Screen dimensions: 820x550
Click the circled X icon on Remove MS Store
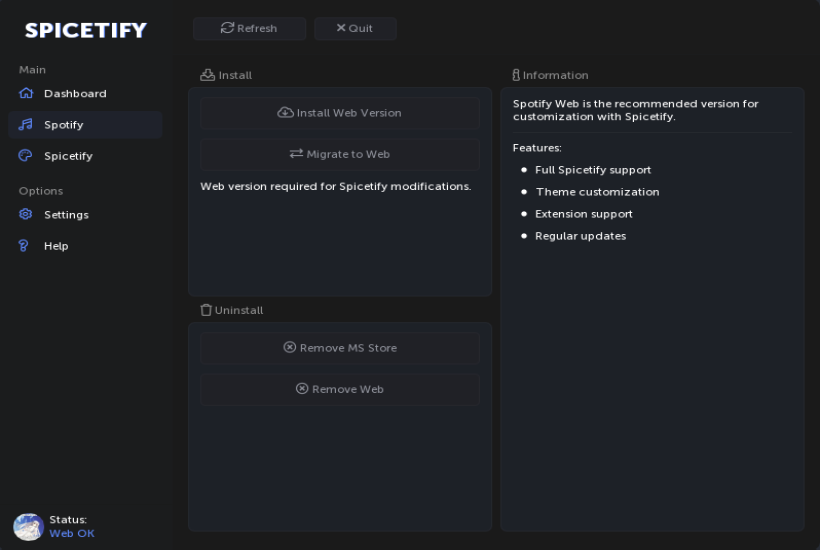(289, 347)
